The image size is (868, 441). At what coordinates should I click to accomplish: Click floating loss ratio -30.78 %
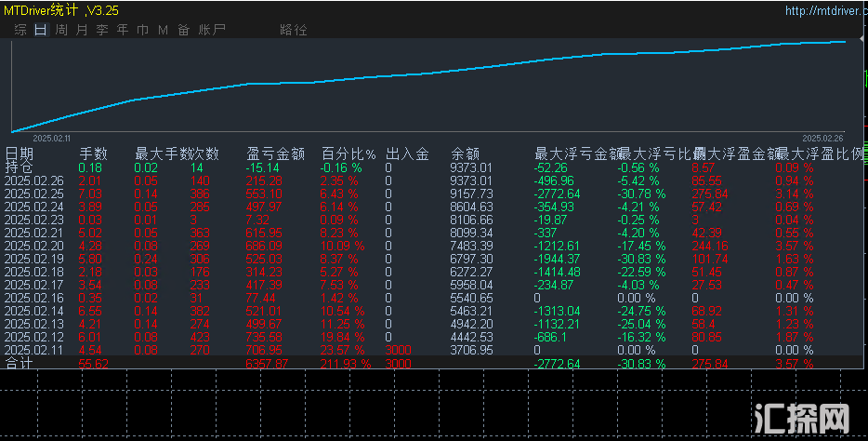(x=641, y=194)
